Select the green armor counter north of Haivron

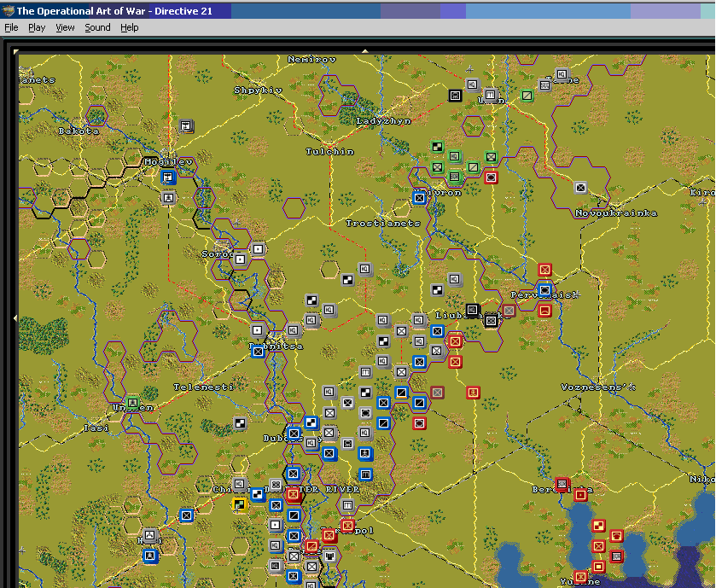(x=438, y=147)
